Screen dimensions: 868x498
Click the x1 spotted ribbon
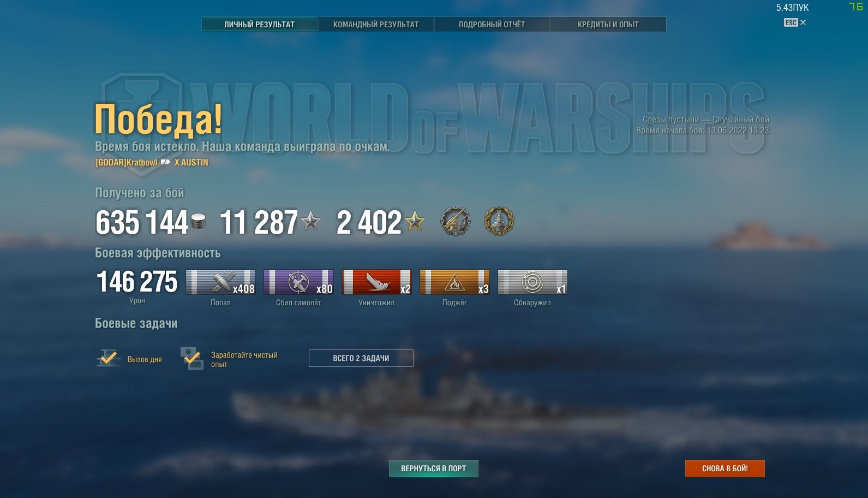532,282
